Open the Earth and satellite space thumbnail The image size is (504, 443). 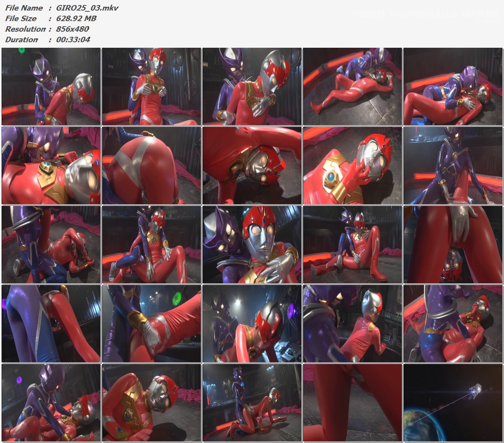(453, 403)
